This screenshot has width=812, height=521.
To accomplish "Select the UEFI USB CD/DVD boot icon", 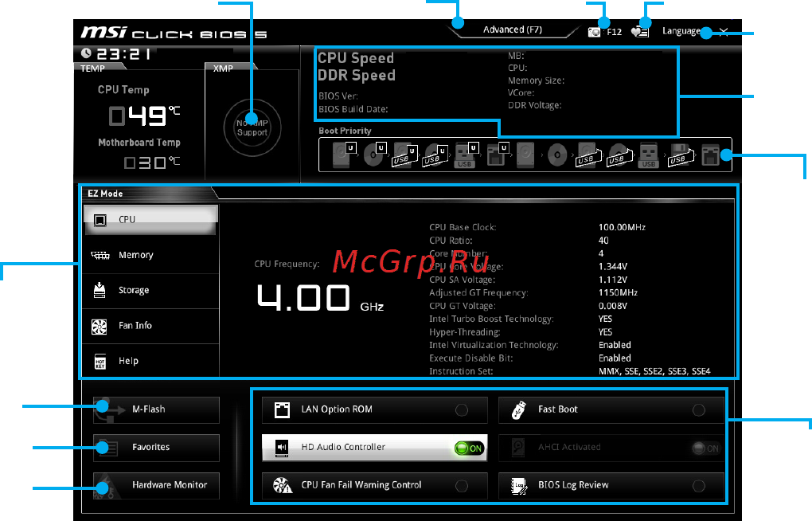I will pos(435,155).
